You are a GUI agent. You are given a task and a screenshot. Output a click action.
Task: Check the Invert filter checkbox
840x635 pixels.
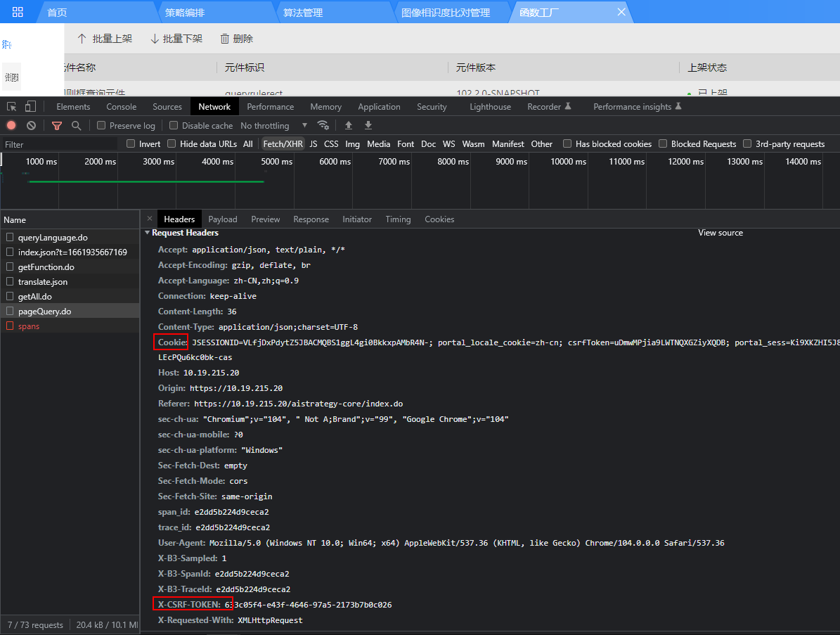point(130,143)
